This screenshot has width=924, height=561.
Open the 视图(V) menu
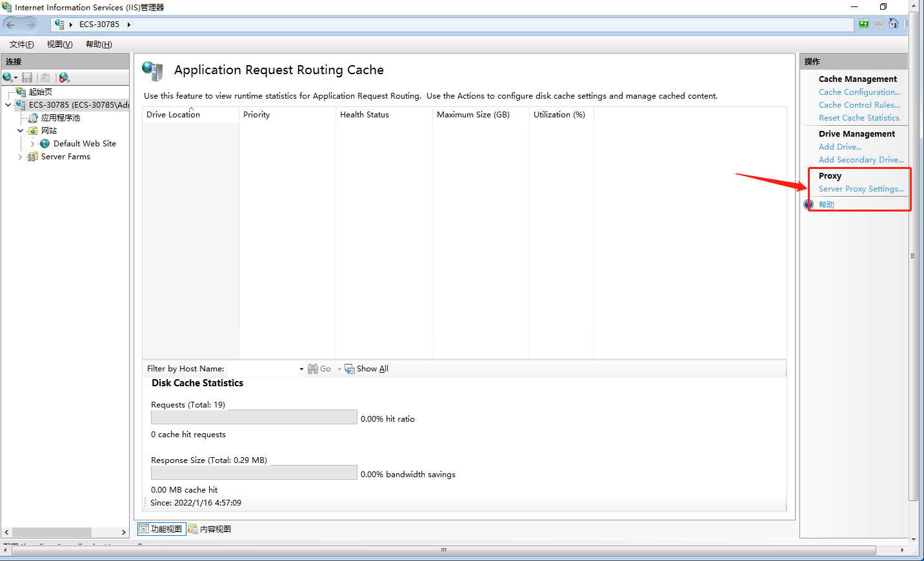tap(59, 44)
